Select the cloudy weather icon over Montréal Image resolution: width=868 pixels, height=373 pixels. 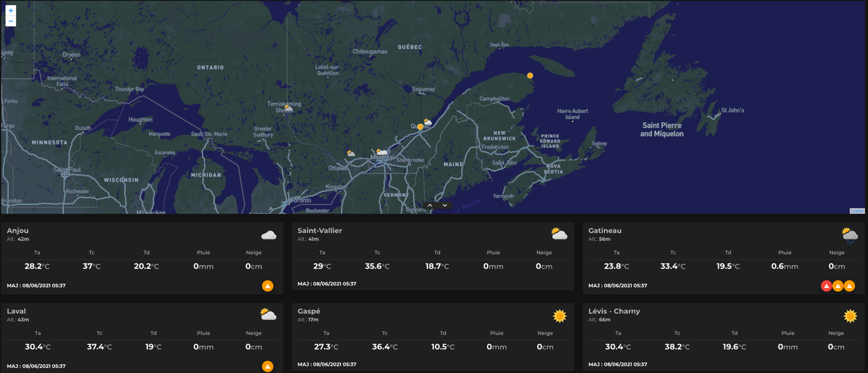(x=382, y=153)
